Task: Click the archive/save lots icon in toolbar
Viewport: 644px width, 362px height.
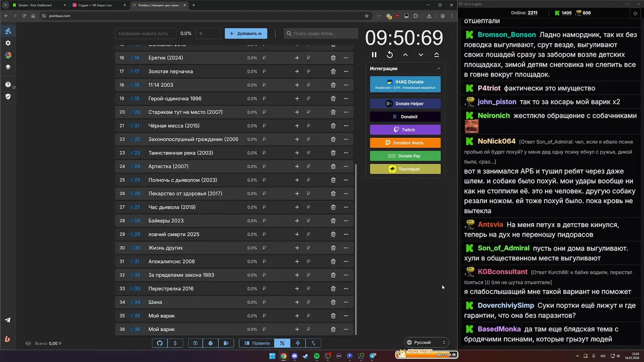Action: click(195, 343)
